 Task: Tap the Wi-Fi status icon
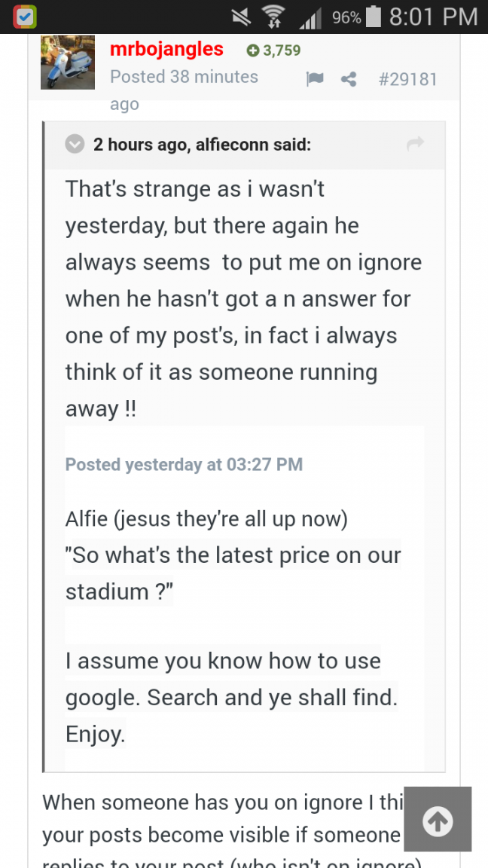[x=271, y=15]
